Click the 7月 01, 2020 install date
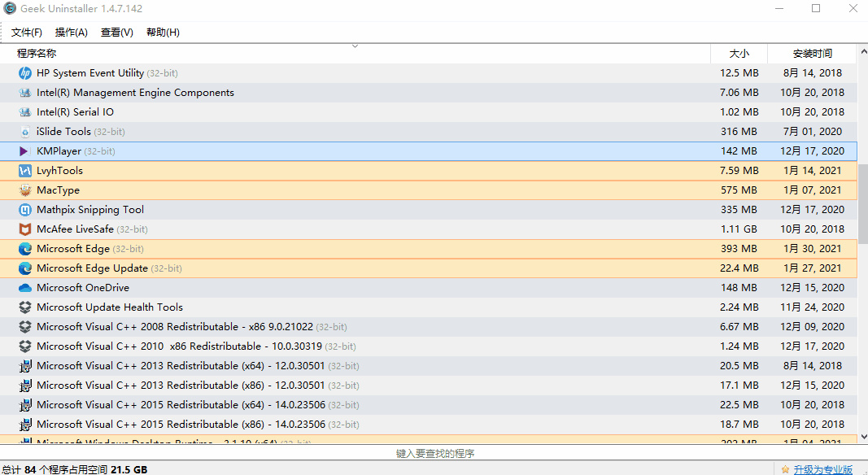 click(812, 132)
